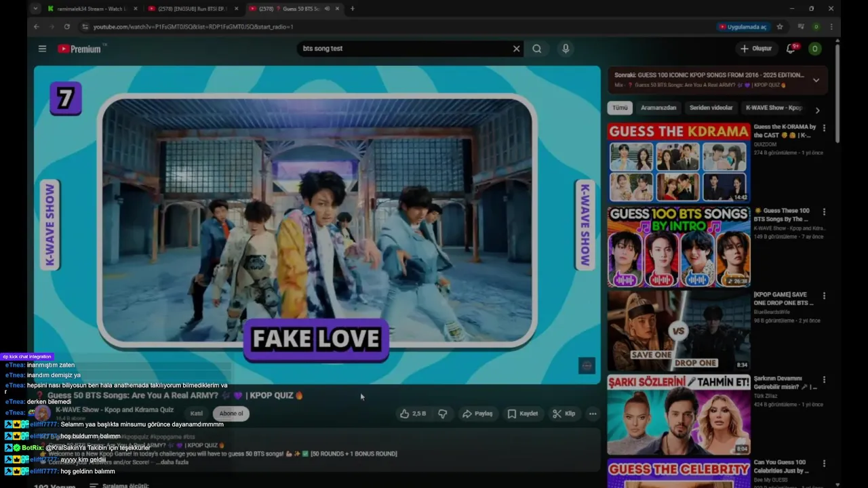Screen dimensions: 868x488
Task: Click the Katıl join button
Action: (x=196, y=413)
